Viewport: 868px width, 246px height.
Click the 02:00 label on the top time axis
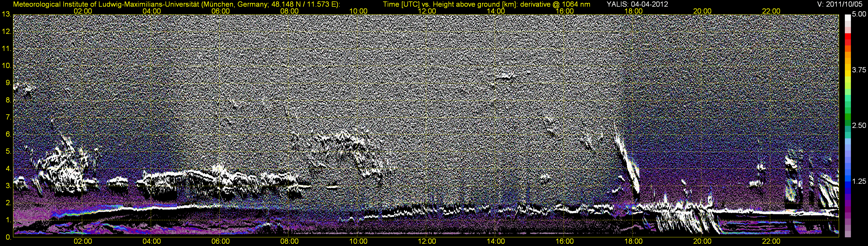click(x=83, y=11)
